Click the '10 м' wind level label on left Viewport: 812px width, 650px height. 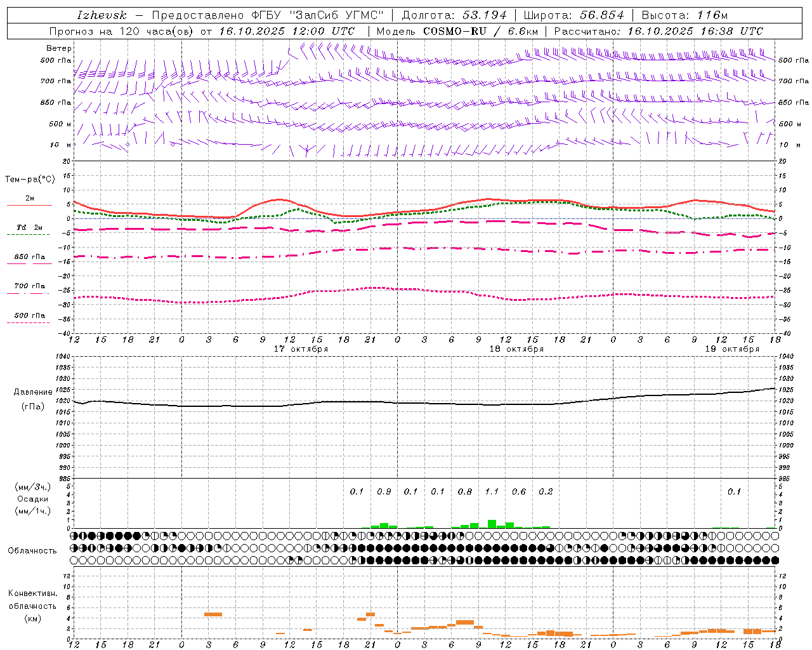(x=60, y=145)
